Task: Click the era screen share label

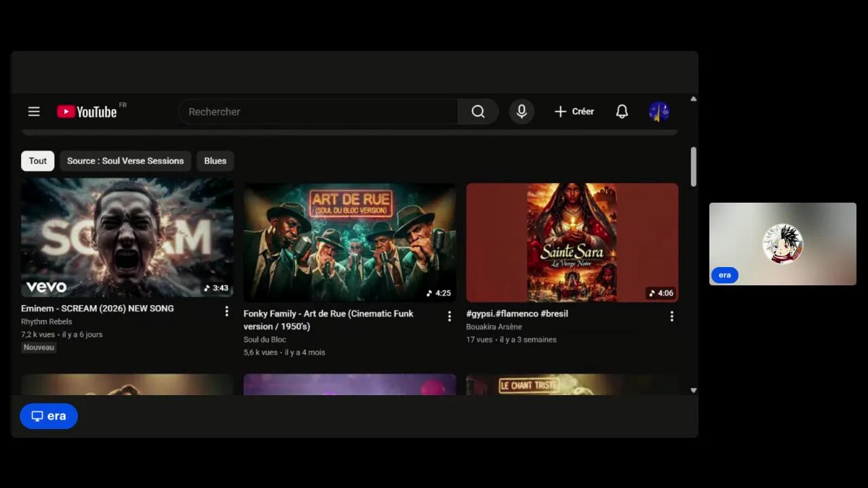Action: coord(49,416)
